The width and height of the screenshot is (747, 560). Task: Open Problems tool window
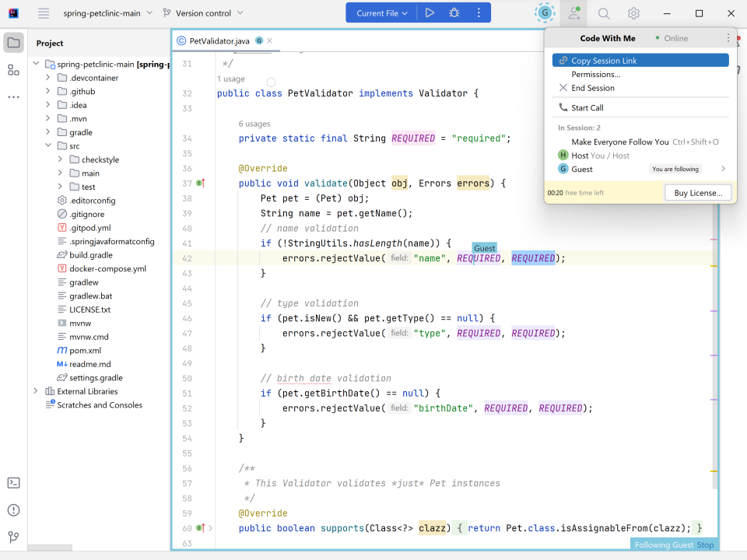pyautogui.click(x=14, y=510)
